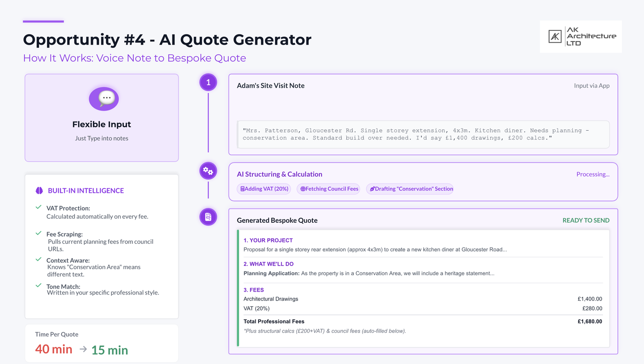Select the Drafting "Conservation" Section chip

click(x=410, y=189)
